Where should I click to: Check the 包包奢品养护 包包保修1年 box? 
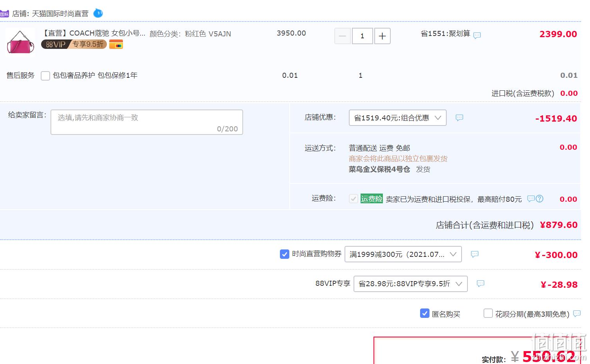[45, 76]
